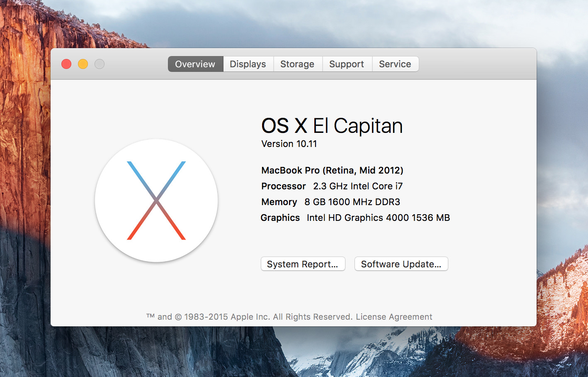588x377 pixels.
Task: Click MacBook Pro (Retina, Mid 2012) text
Action: (x=332, y=170)
